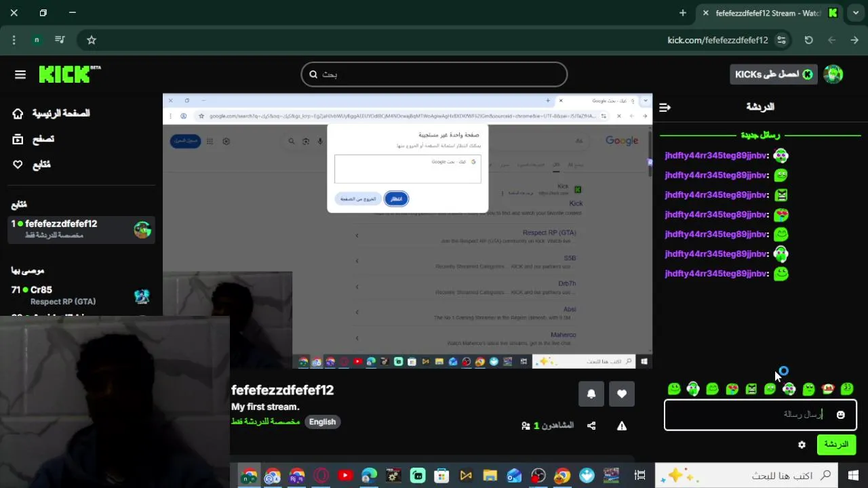868x488 pixels.
Task: Go to Home (الصفحة الرئيسية) in sidebar
Action: tap(52, 113)
